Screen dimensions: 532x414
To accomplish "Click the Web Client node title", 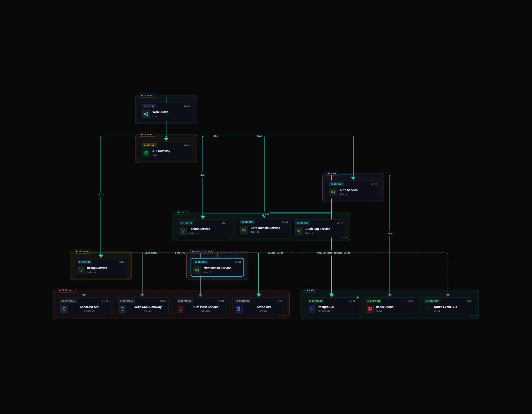I will point(160,112).
